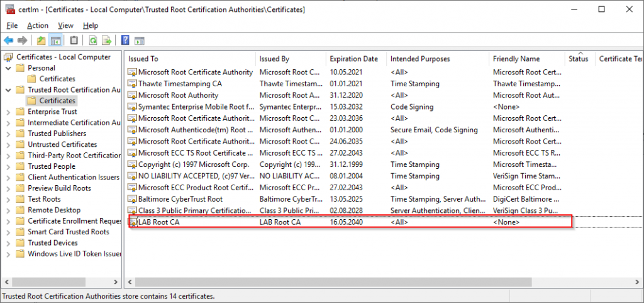Sort by Intended Purposes column header
This screenshot has width=644, height=303.
click(438, 59)
